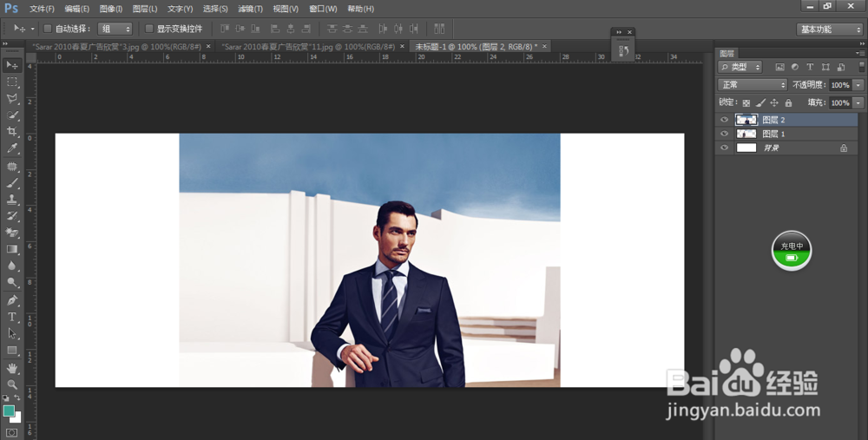Open collapsed History panel icon
The height and width of the screenshot is (440, 868).
coord(623,51)
